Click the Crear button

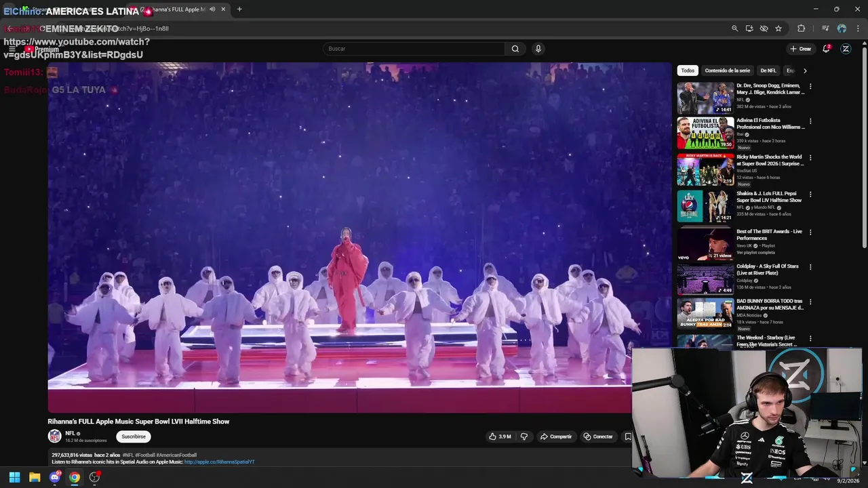pyautogui.click(x=800, y=49)
